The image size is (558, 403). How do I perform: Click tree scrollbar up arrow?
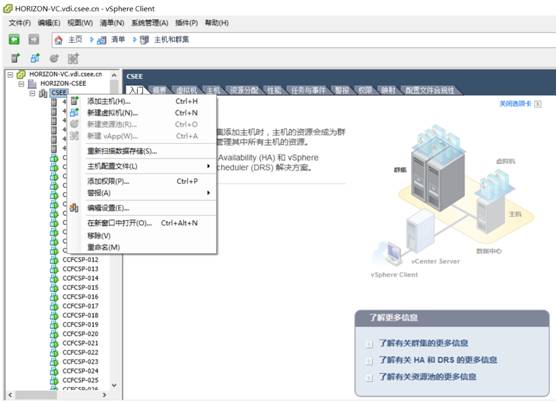(114, 75)
